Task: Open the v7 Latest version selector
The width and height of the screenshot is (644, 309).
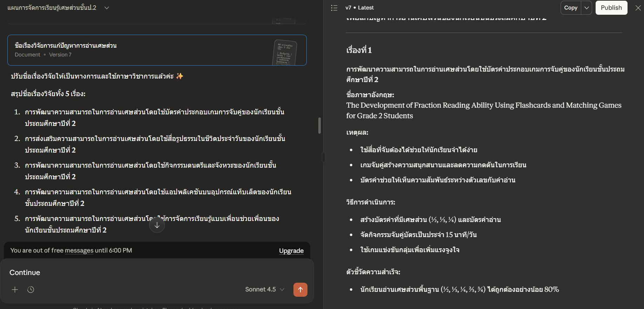Action: click(x=359, y=8)
